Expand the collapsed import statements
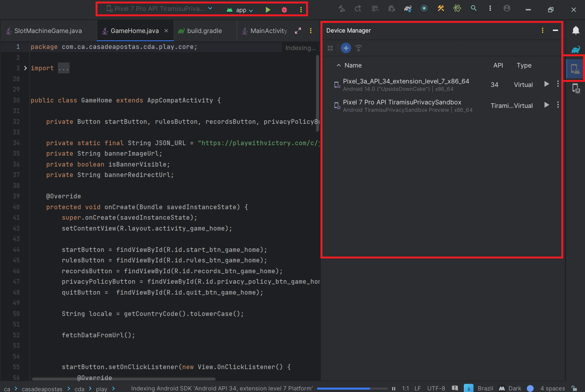The image size is (585, 392). click(63, 68)
